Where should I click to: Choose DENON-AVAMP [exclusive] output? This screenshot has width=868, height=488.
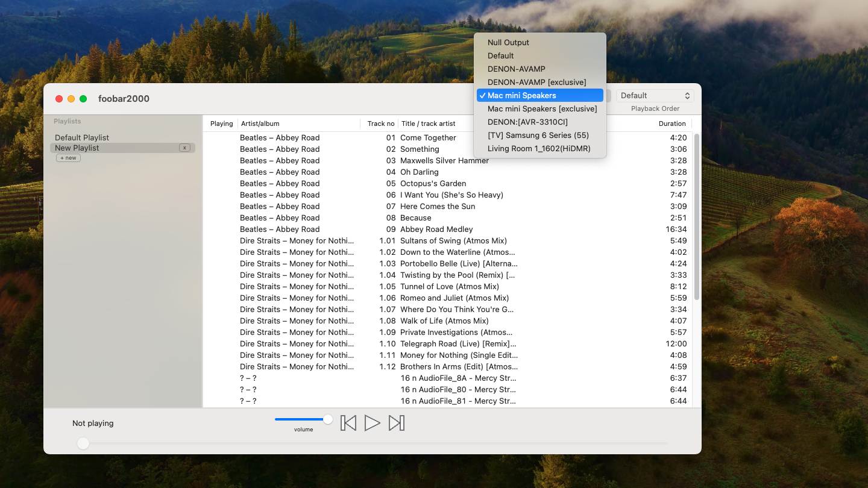pyautogui.click(x=540, y=82)
